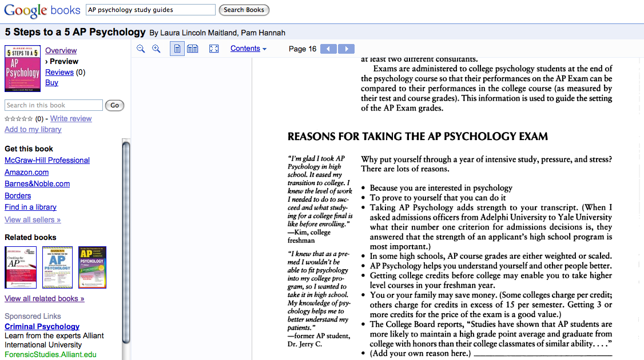644x360 pixels.
Task: Open the Borders link
Action: [18, 196]
